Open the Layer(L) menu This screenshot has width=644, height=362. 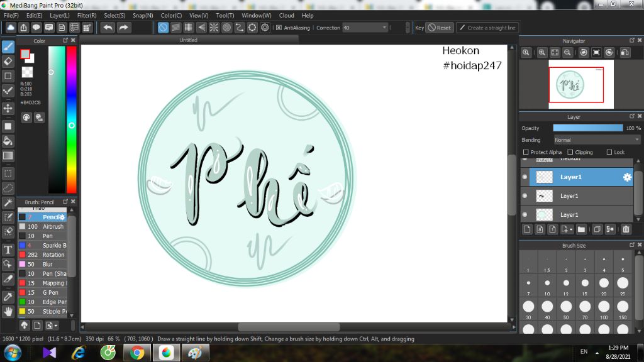pyautogui.click(x=60, y=16)
